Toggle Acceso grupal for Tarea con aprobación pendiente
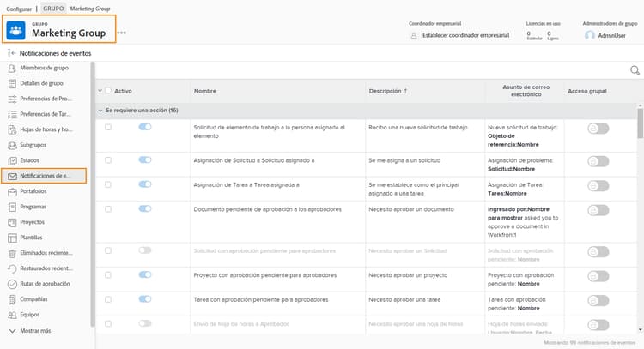This screenshot has height=349, width=644. [598, 301]
